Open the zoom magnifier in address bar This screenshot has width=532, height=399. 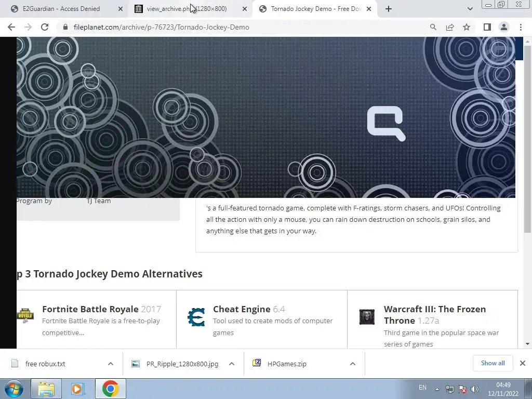(x=433, y=27)
